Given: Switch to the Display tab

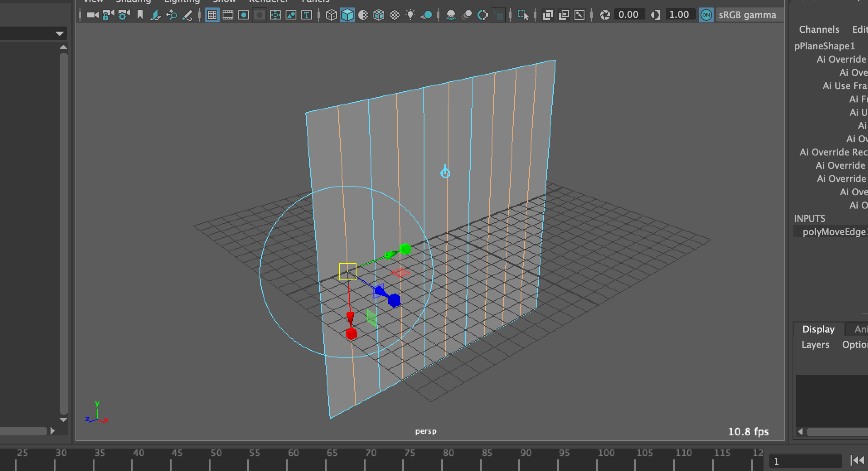Looking at the screenshot, I should (x=818, y=329).
